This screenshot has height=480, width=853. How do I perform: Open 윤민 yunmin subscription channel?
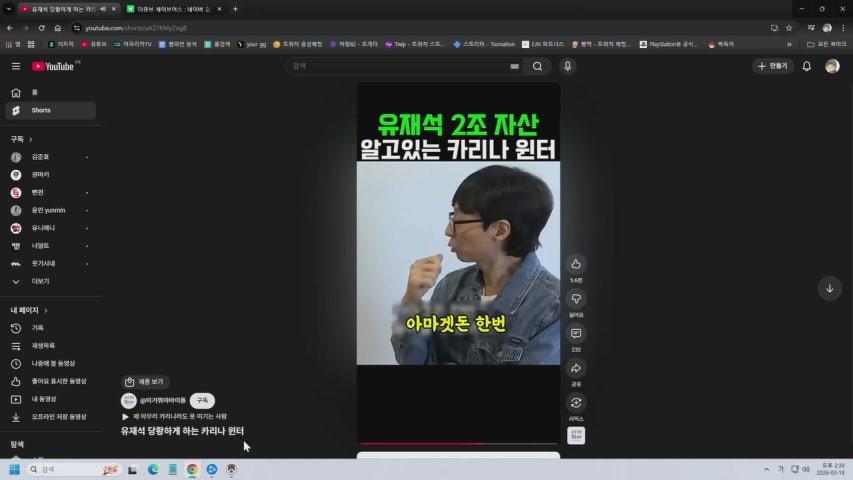click(51, 211)
